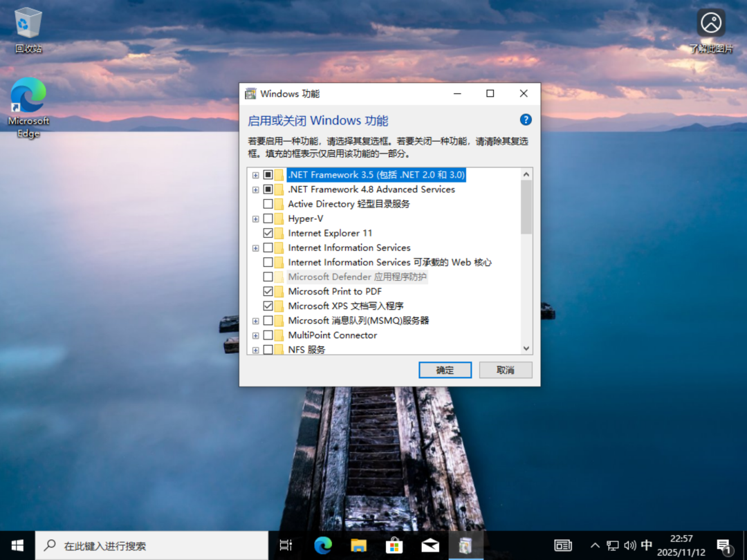The image size is (747, 560).
Task: Click the Windows 功能 title bar icon
Action: point(250,94)
